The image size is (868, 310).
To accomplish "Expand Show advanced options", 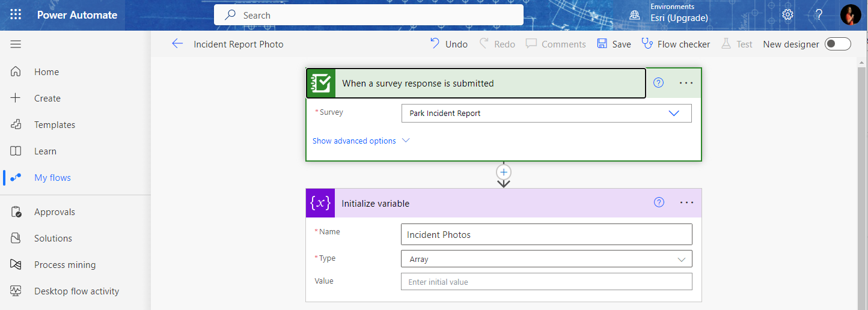I will (361, 141).
